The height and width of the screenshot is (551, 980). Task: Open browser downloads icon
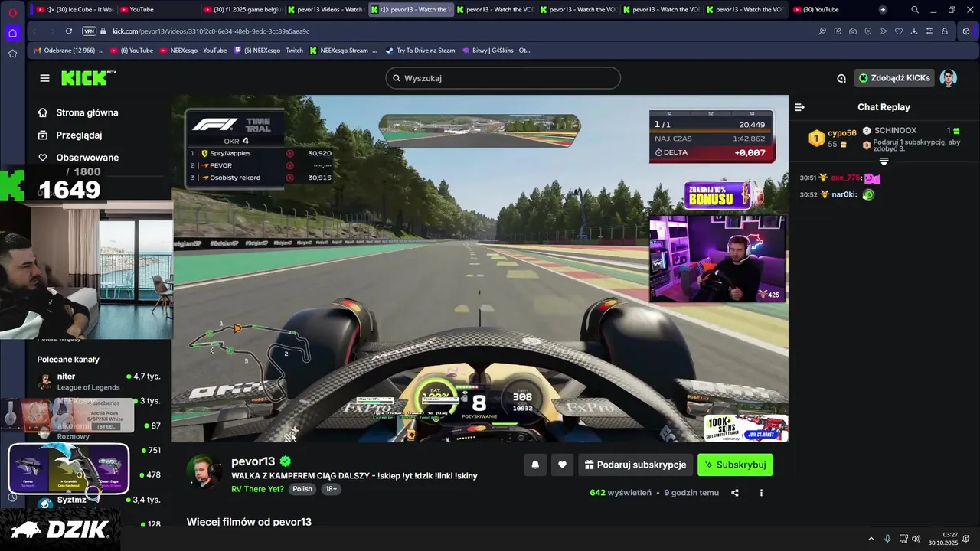(x=914, y=31)
